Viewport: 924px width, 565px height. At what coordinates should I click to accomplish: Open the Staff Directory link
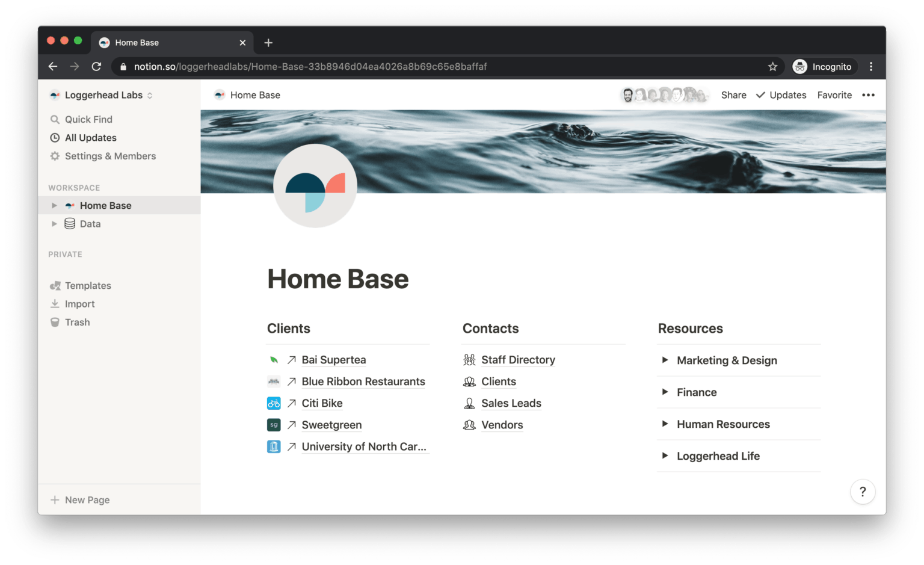(x=518, y=360)
